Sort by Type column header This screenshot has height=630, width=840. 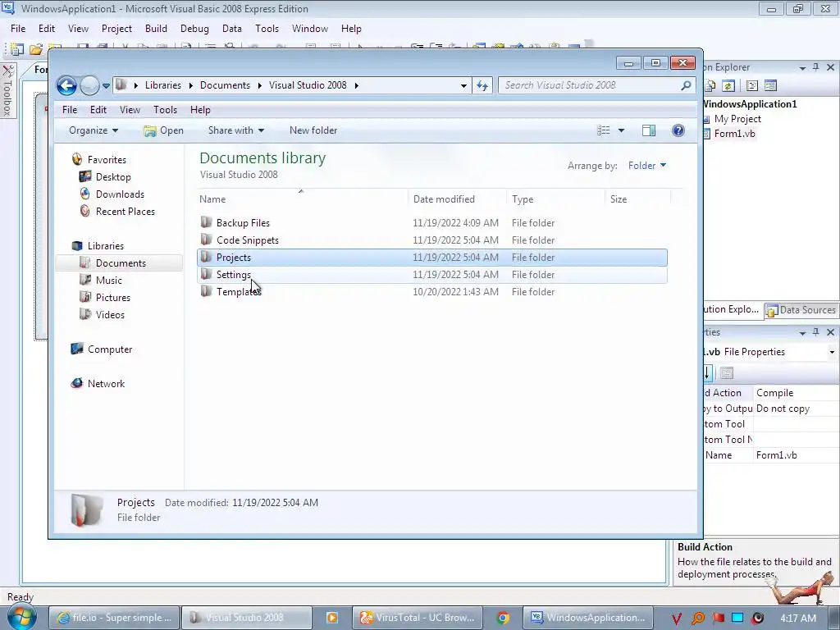pos(555,199)
